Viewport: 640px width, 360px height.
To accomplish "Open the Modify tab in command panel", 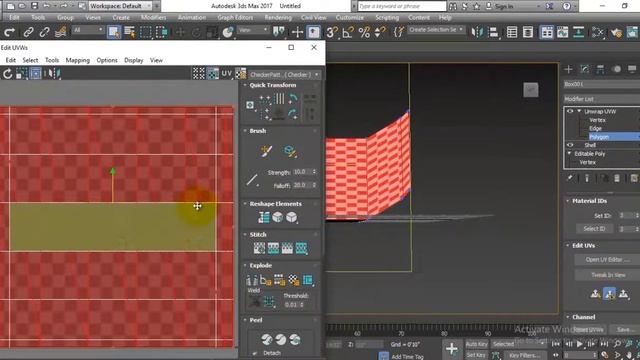I will [x=584, y=69].
